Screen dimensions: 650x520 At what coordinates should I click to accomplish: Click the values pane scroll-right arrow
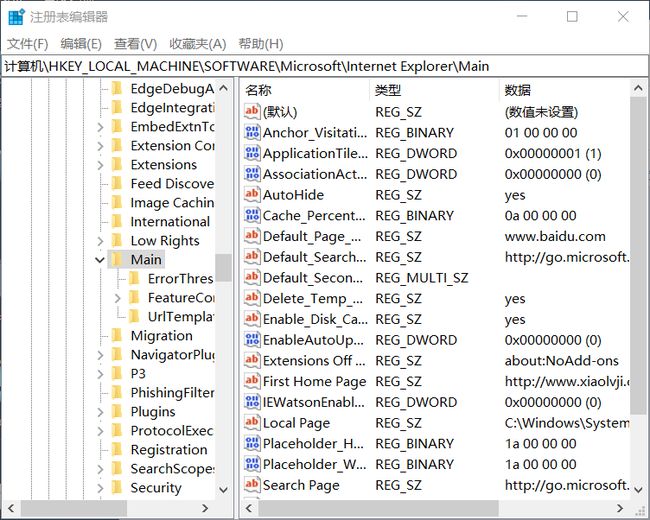[x=620, y=508]
